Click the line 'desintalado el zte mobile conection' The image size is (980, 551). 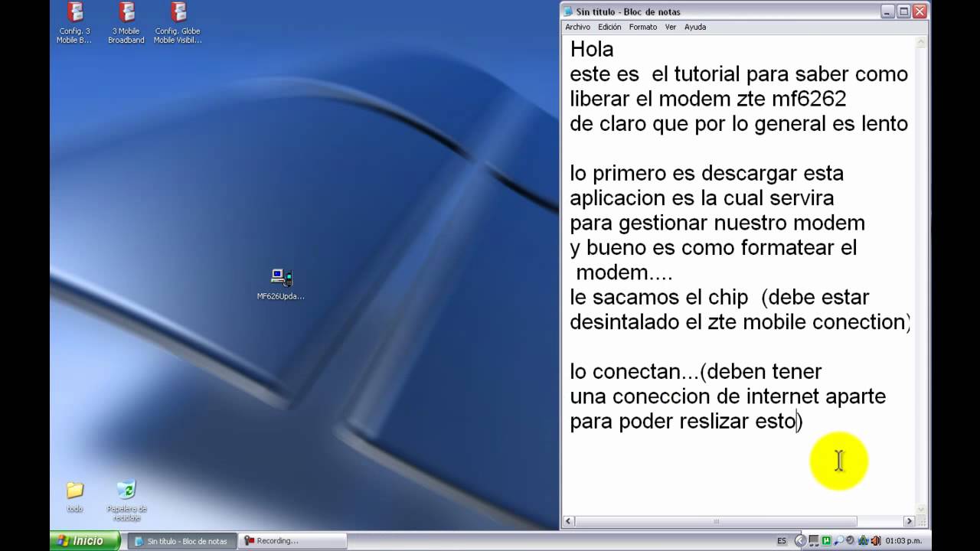[738, 322]
